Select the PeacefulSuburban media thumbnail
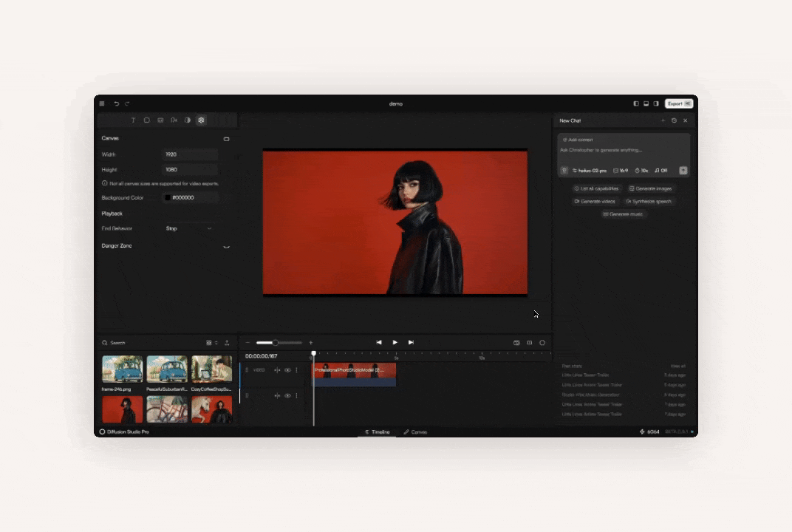The height and width of the screenshot is (532, 792). coord(167,369)
